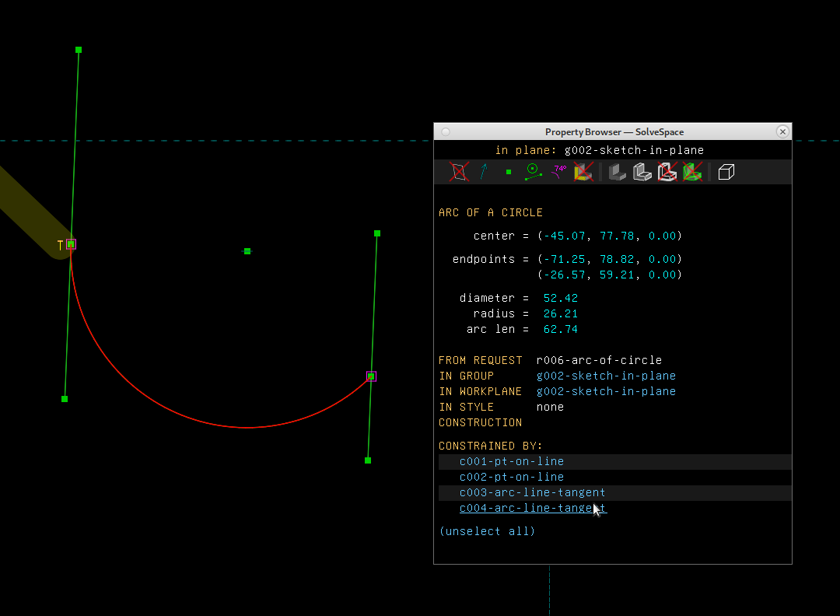The image size is (840, 616).
Task: Toggle points visibility icon
Action: click(508, 172)
